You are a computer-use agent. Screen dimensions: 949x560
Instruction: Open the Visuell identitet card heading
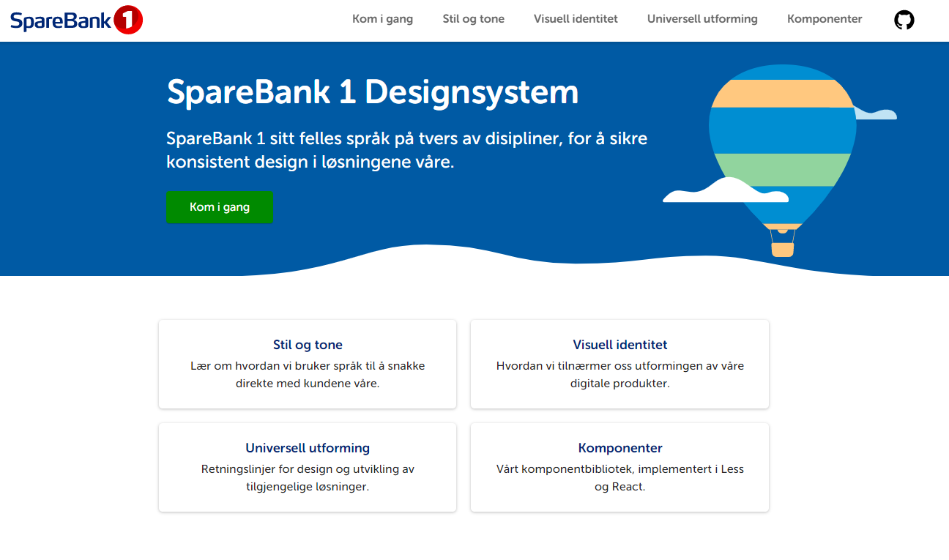pyautogui.click(x=620, y=345)
